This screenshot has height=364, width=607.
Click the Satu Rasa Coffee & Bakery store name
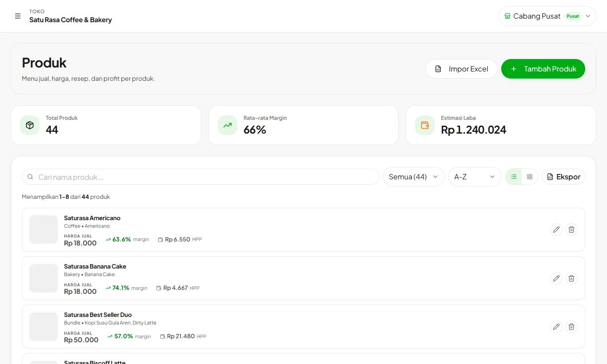click(x=71, y=20)
